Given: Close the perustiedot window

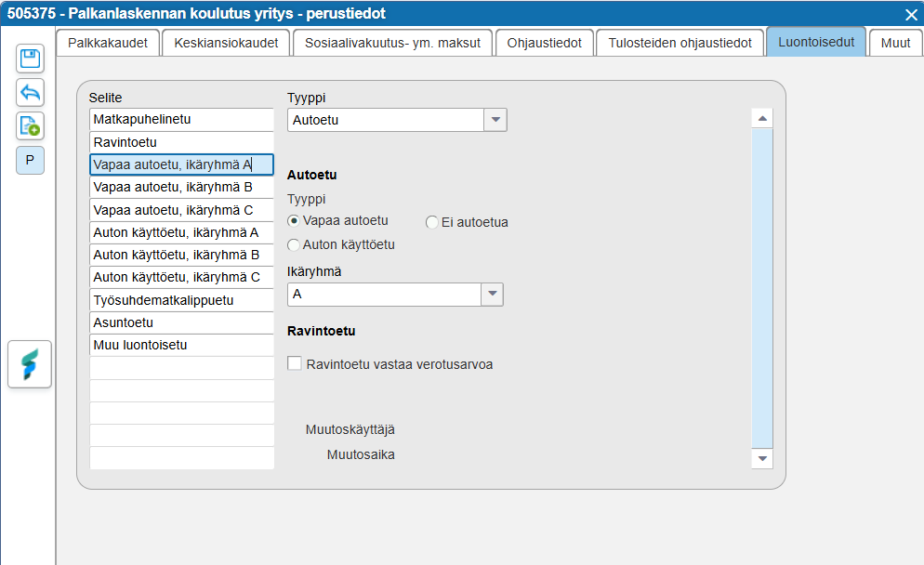Looking at the screenshot, I should 911,14.
